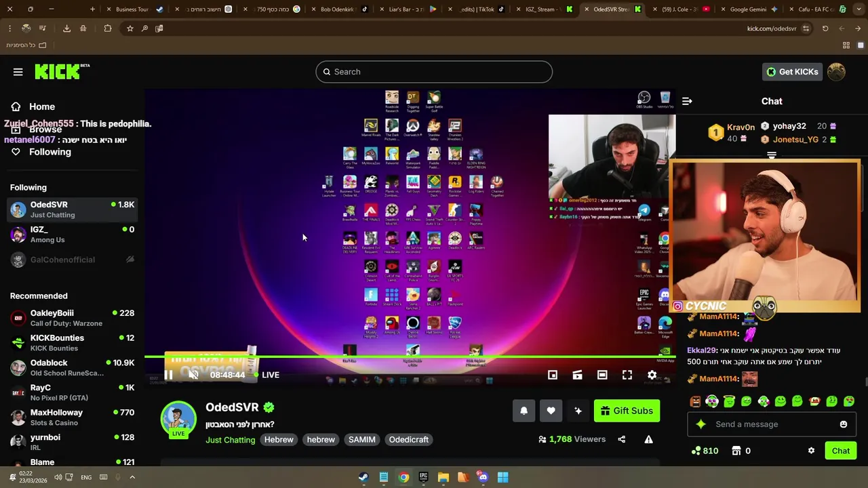This screenshot has width=868, height=488.
Task: Open the browser extensions puzzle icon
Action: click(108, 28)
